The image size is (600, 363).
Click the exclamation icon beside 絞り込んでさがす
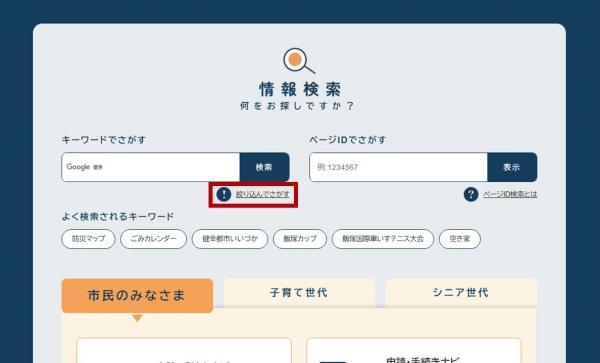pyautogui.click(x=223, y=194)
